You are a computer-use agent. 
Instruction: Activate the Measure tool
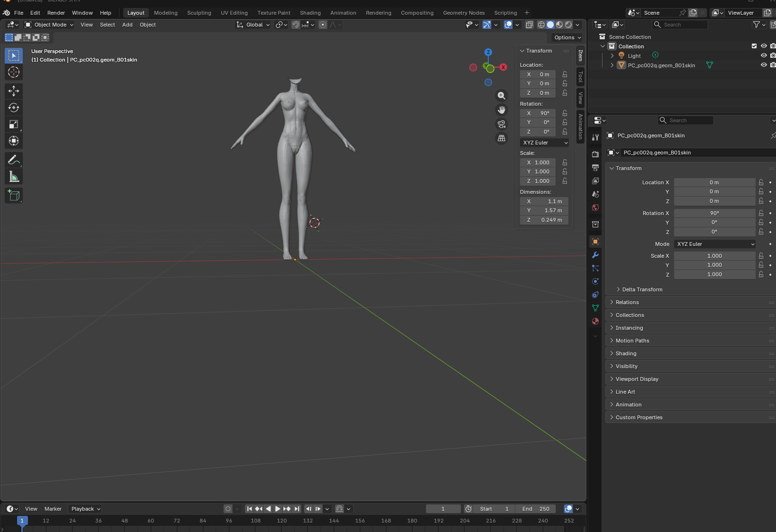[14, 177]
